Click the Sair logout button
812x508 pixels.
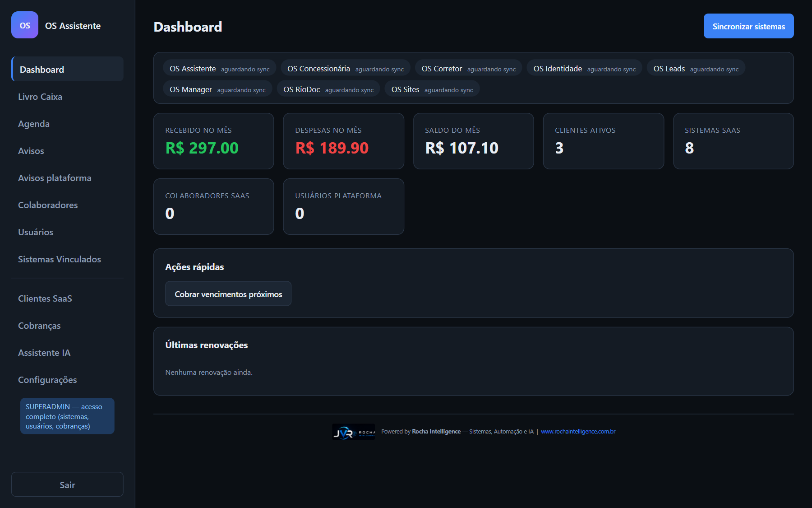pyautogui.click(x=67, y=485)
